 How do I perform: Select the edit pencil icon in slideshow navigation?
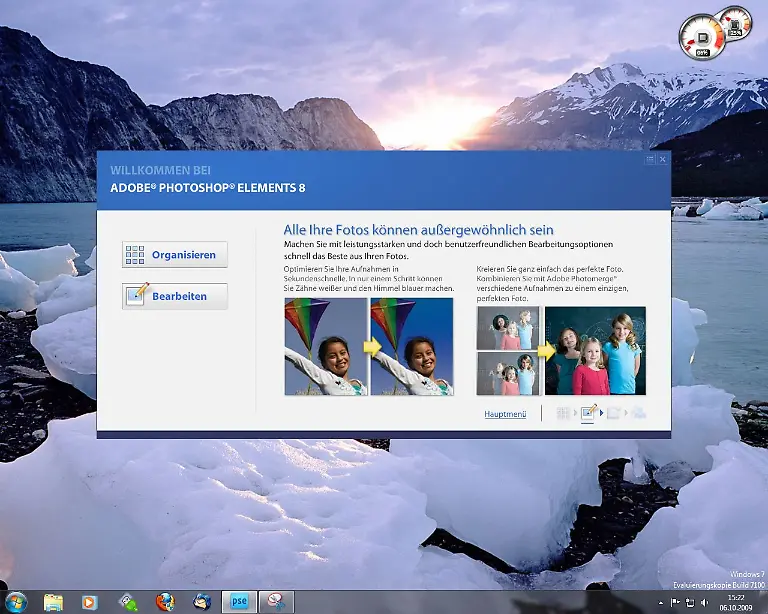point(589,412)
